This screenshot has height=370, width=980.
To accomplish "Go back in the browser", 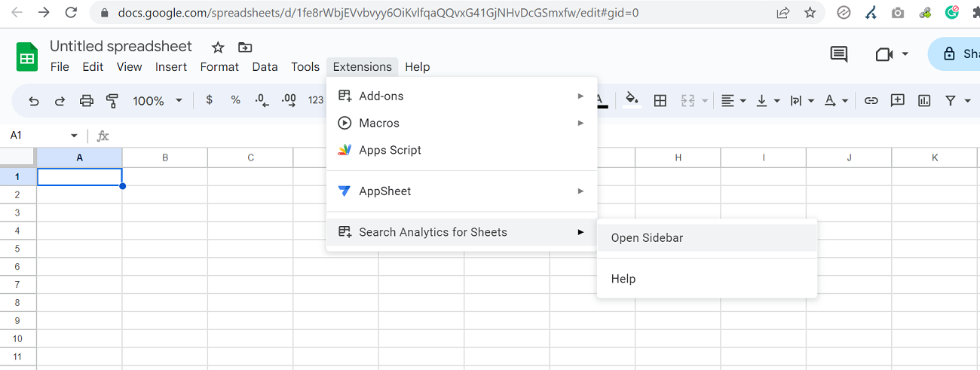I will 17,13.
